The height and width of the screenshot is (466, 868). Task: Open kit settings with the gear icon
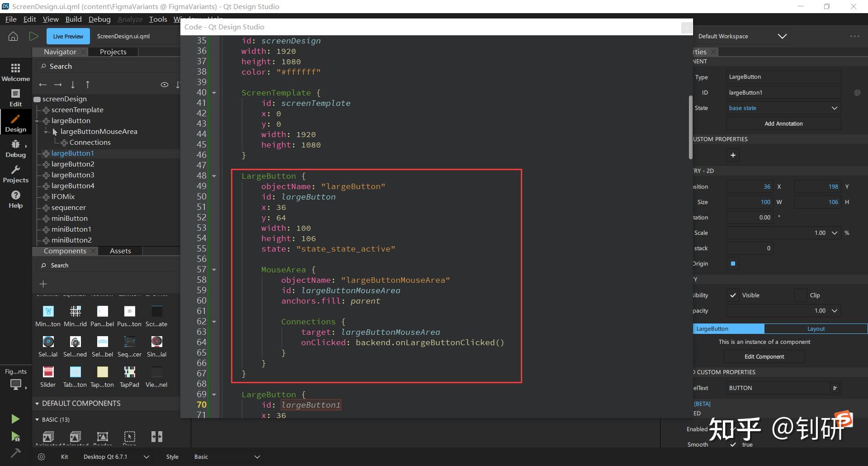pyautogui.click(x=41, y=456)
